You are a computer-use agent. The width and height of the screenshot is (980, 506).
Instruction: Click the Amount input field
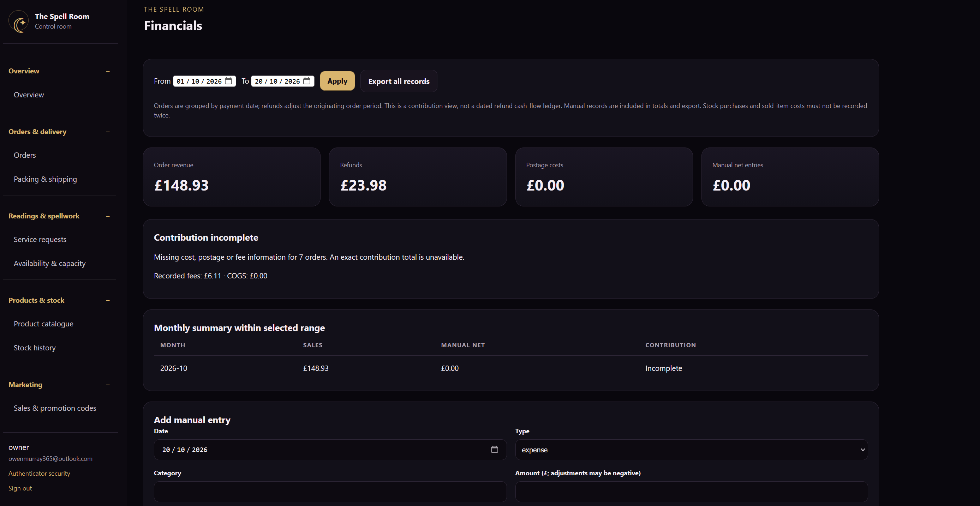coord(691,492)
